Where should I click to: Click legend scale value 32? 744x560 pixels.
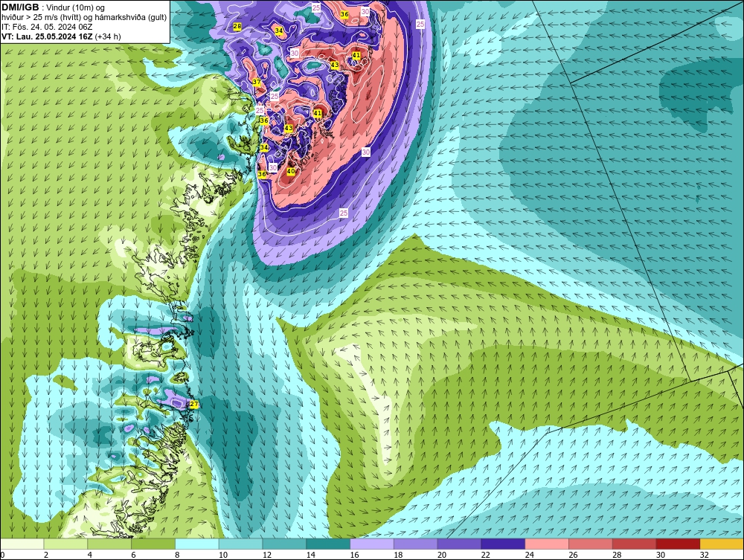tap(704, 555)
